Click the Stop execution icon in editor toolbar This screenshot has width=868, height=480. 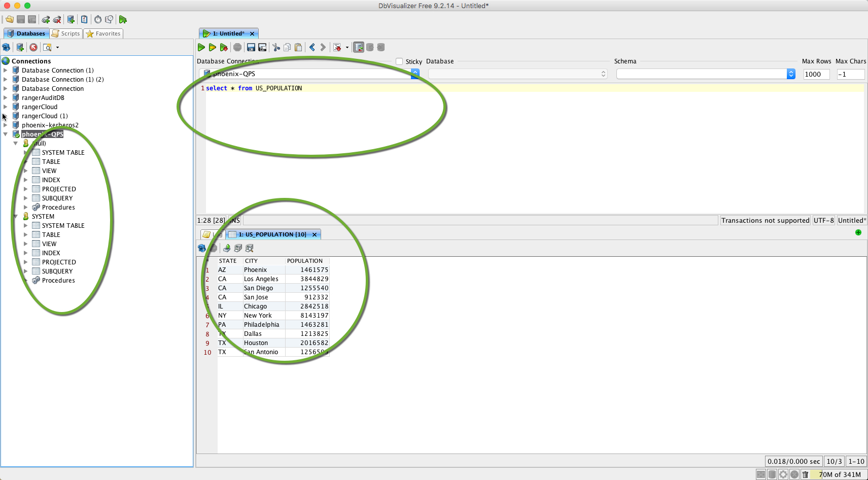(x=237, y=47)
